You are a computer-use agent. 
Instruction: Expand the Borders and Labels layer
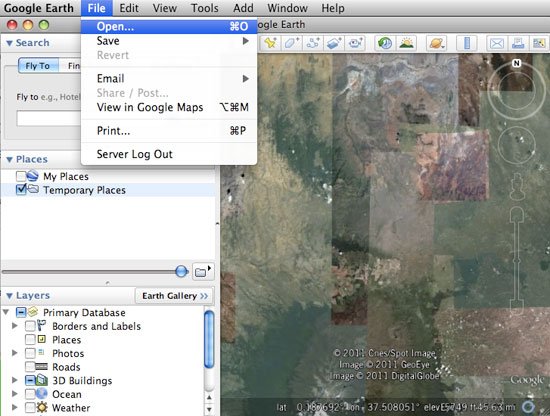pyautogui.click(x=14, y=326)
